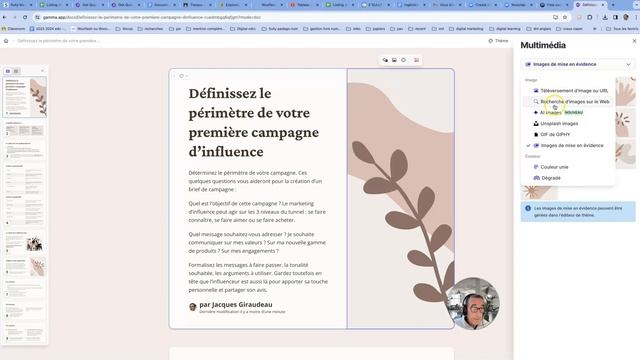Go to Gamma home via house icon
640x360 pixels.
click(x=6, y=41)
